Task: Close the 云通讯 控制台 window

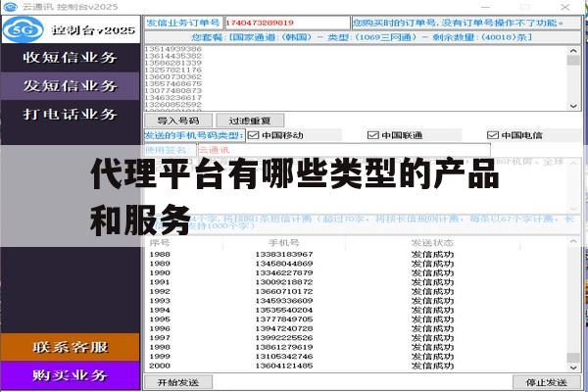Action: [x=565, y=7]
